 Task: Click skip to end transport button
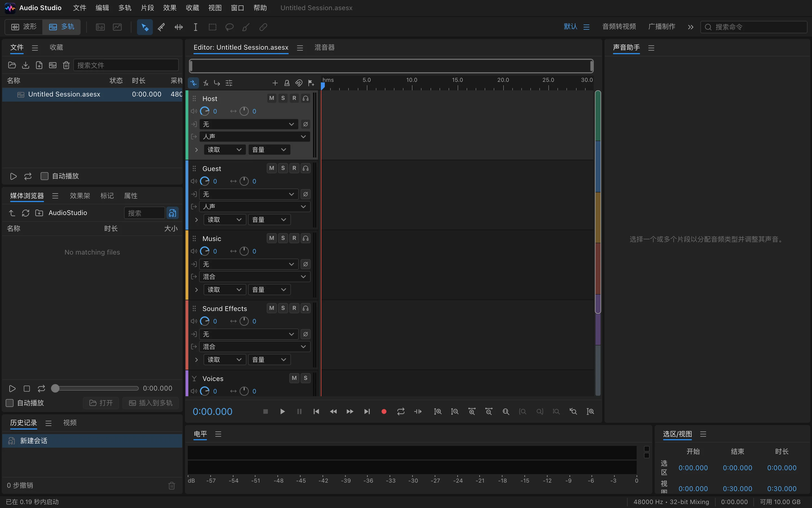point(367,411)
